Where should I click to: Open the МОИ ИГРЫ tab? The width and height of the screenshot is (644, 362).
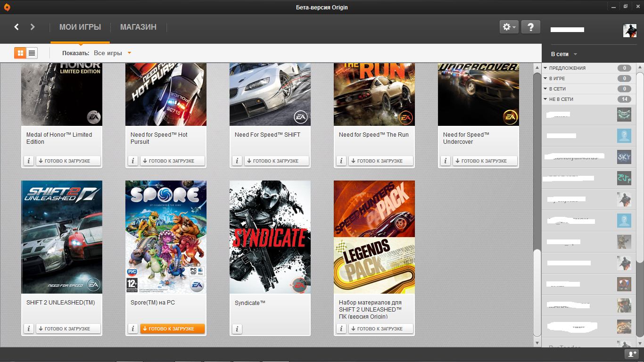coord(80,27)
